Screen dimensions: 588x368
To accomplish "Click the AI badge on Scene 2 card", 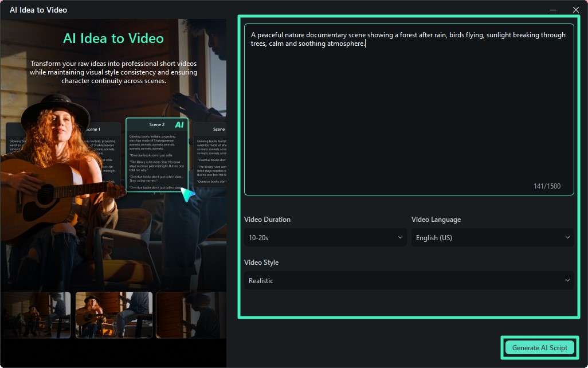I will point(179,125).
